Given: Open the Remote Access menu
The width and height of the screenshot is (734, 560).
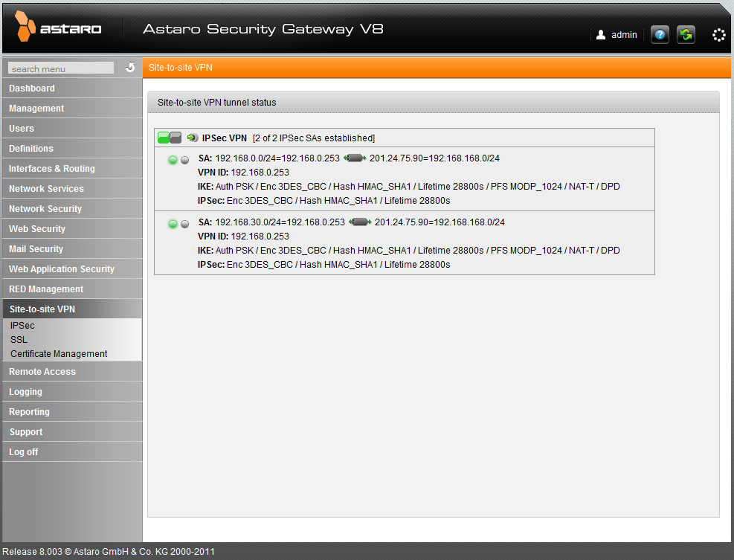Looking at the screenshot, I should (73, 372).
